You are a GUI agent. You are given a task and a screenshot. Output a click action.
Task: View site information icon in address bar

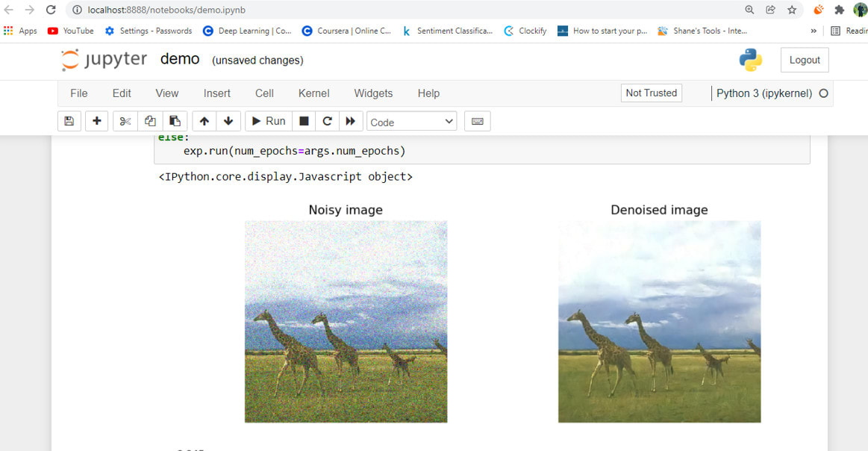[x=77, y=10]
